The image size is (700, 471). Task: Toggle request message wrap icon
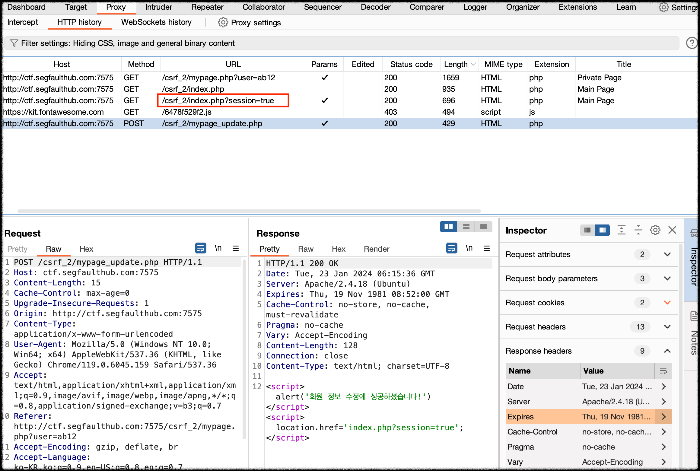pyautogui.click(x=200, y=248)
